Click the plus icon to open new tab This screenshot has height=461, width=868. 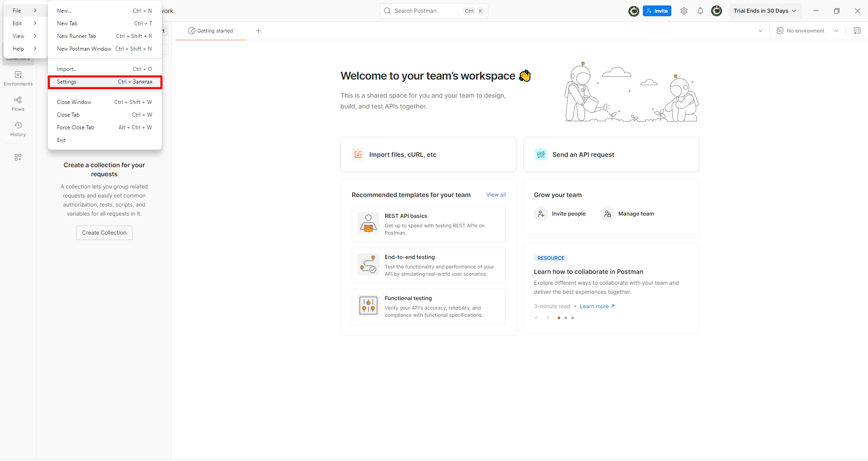coord(259,31)
